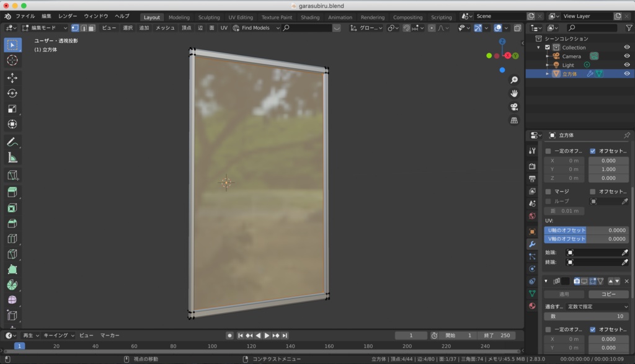The height and width of the screenshot is (364, 635).
Task: Switch perspective/orthographic grid icon
Action: point(514,120)
